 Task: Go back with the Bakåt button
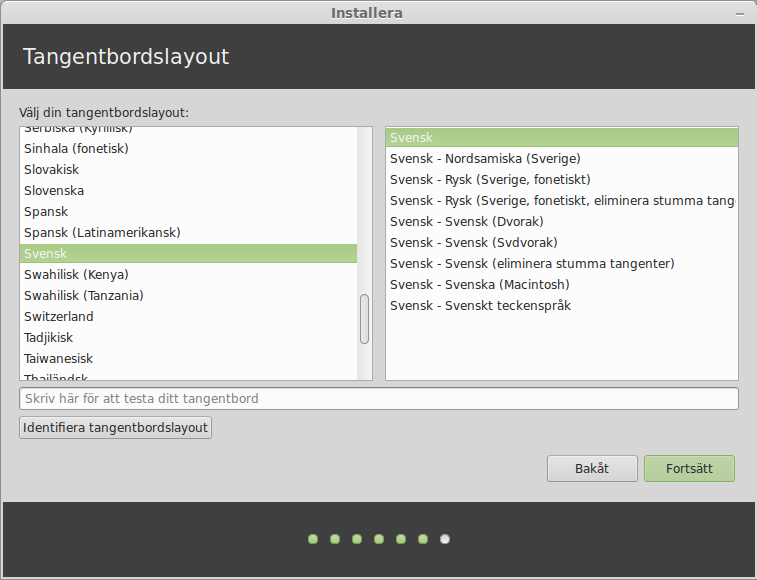[x=592, y=468]
